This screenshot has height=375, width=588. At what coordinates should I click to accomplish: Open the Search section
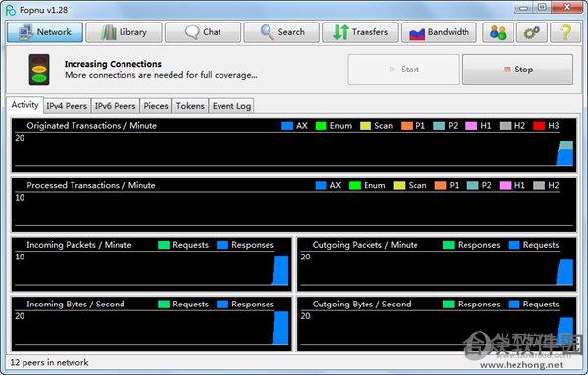click(282, 32)
